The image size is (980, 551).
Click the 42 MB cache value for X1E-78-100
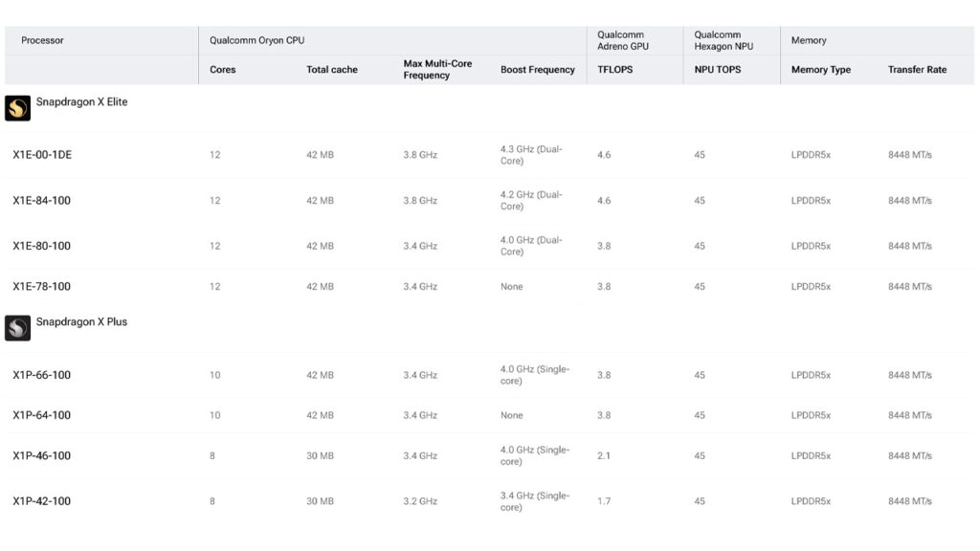(320, 287)
